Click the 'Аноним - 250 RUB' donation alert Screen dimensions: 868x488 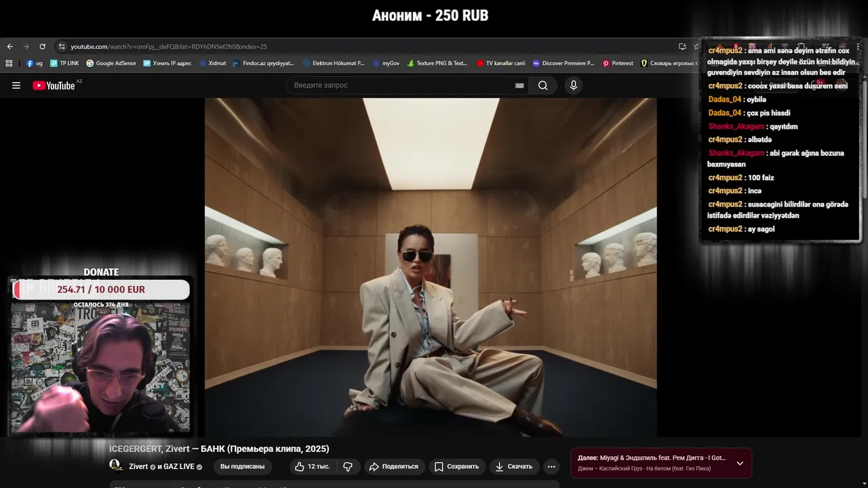[430, 16]
